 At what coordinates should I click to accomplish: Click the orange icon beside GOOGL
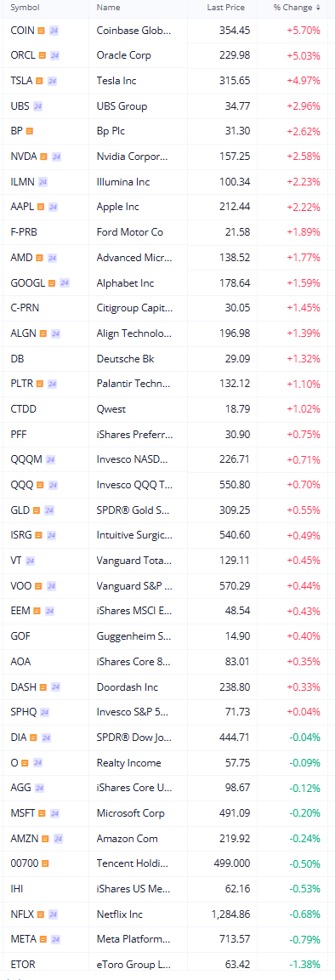(x=52, y=283)
